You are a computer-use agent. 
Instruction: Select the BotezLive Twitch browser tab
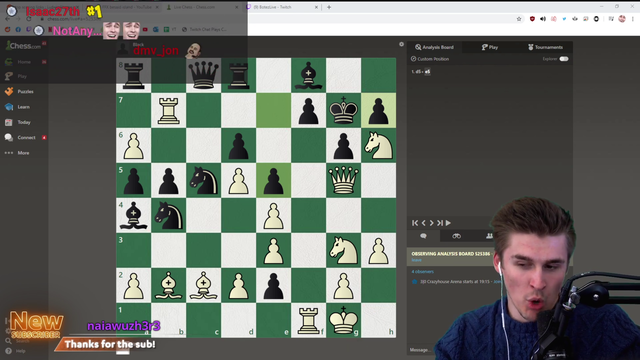pyautogui.click(x=282, y=7)
